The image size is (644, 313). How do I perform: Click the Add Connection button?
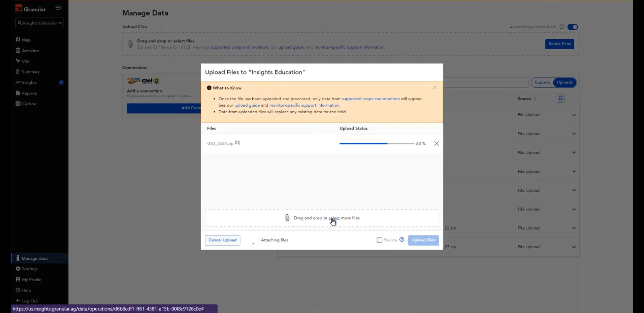click(164, 108)
